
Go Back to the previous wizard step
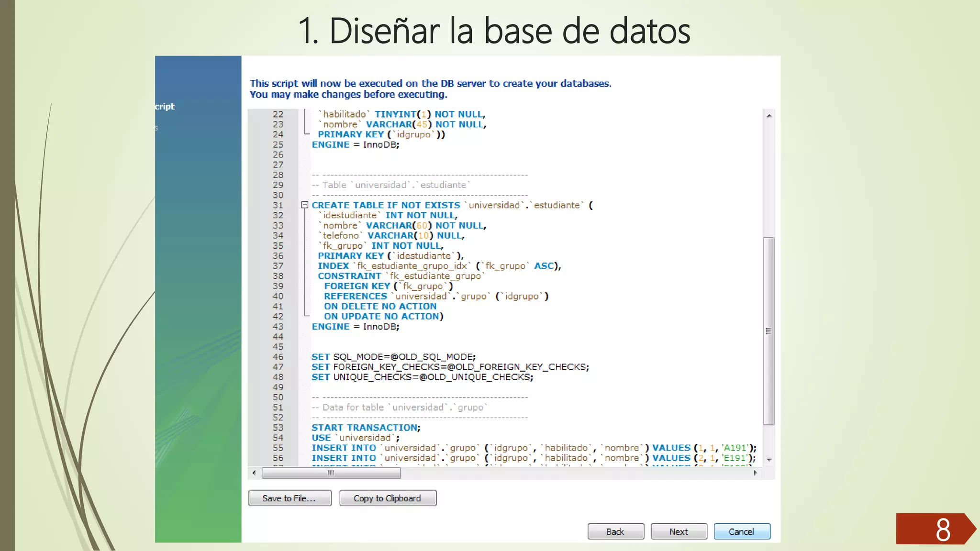[615, 531]
